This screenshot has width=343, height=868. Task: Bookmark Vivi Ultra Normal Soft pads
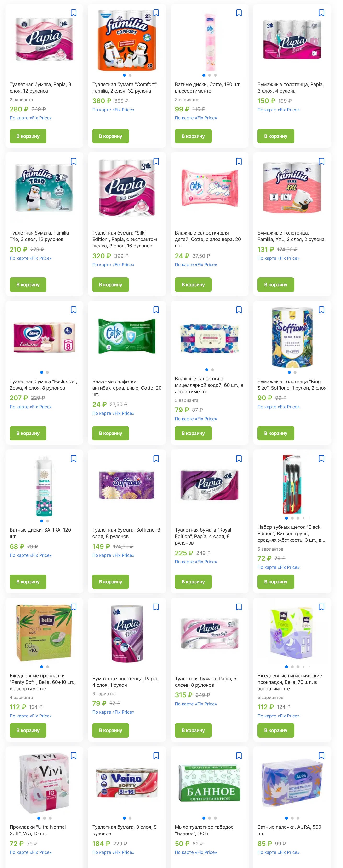pyautogui.click(x=73, y=756)
